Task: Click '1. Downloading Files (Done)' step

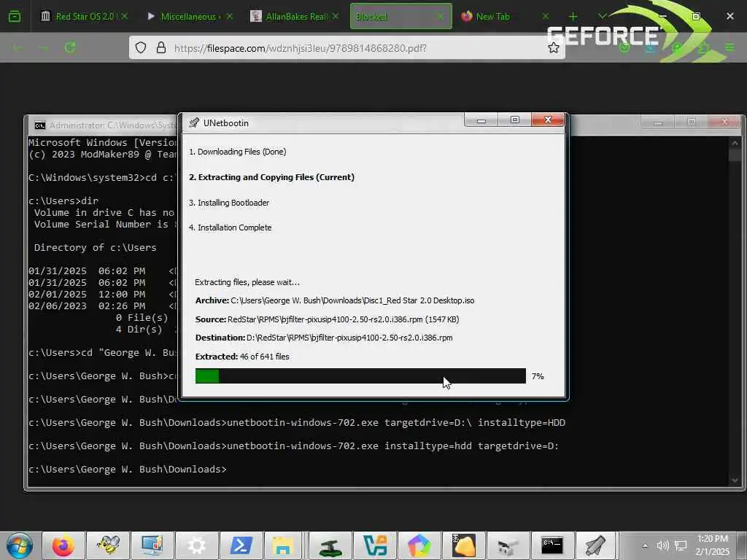Action: pyautogui.click(x=237, y=152)
